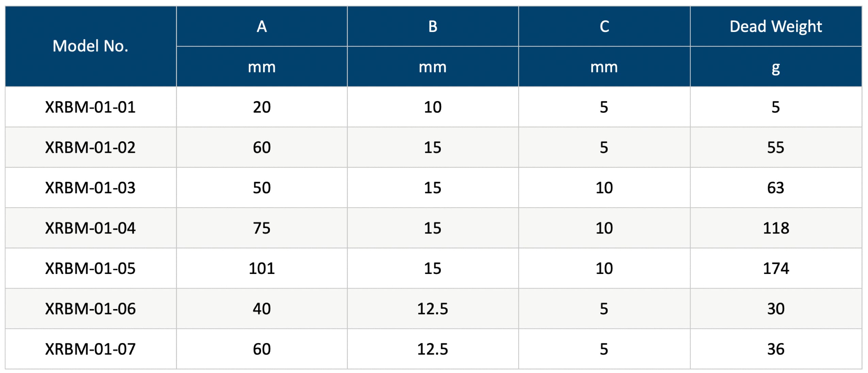Choose the XRBM-01-06 row label
The image size is (868, 373).
coord(90,309)
